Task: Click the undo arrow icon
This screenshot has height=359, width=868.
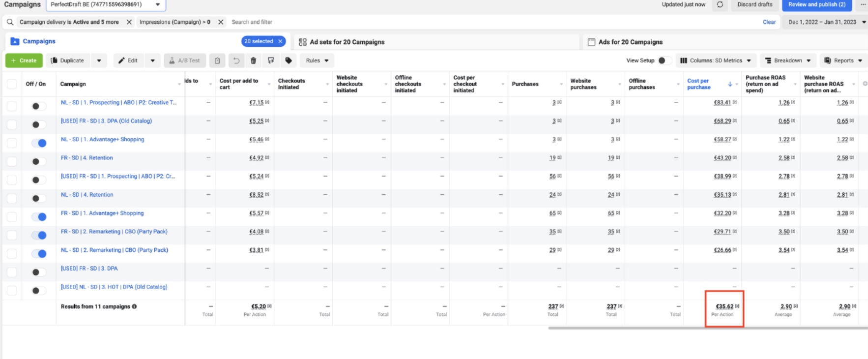Action: pyautogui.click(x=236, y=60)
